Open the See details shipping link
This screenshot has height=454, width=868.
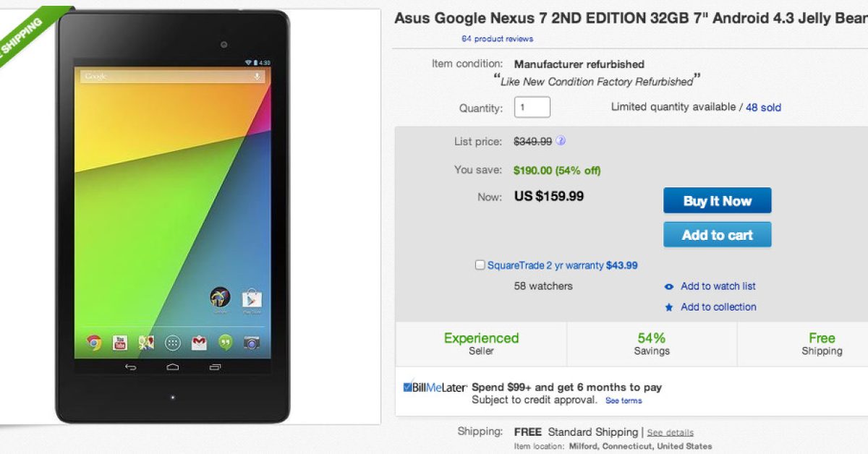click(x=670, y=433)
